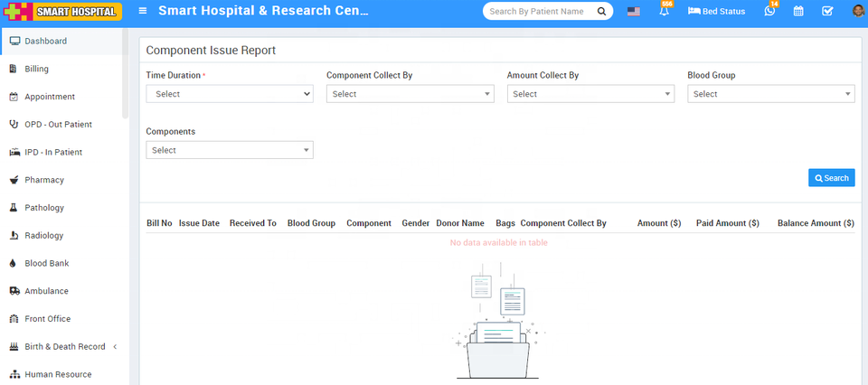Click Front Office building icon in sidebar

[x=14, y=319]
